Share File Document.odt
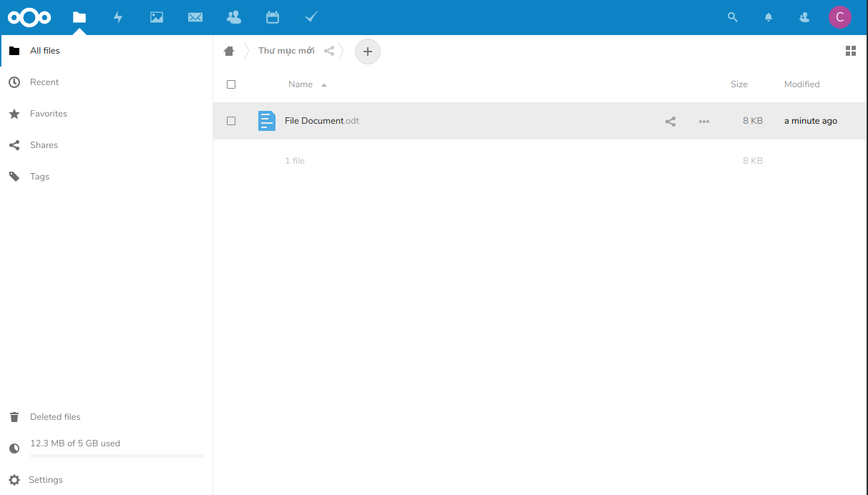 (x=670, y=122)
